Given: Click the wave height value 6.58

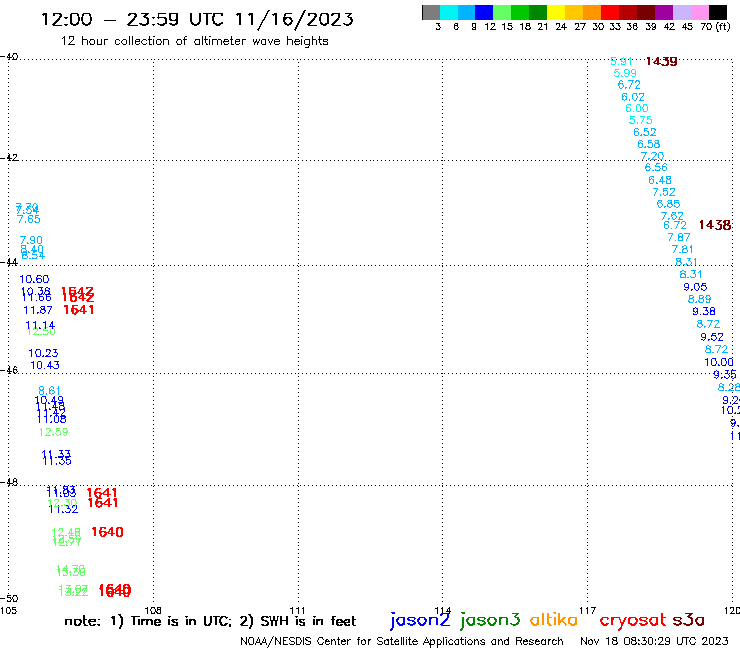Looking at the screenshot, I should tap(648, 144).
